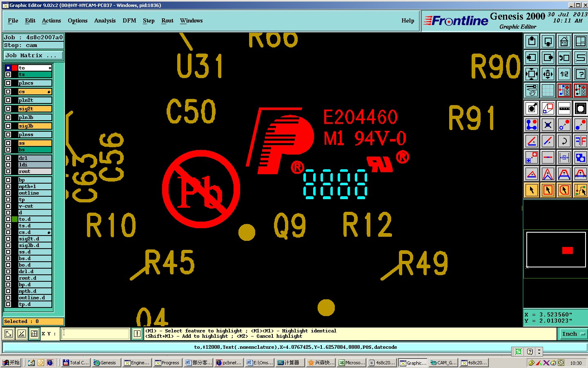588x368 pixels.
Task: Click the diagonal arrow coordinate mode icon
Action: pos(8,334)
